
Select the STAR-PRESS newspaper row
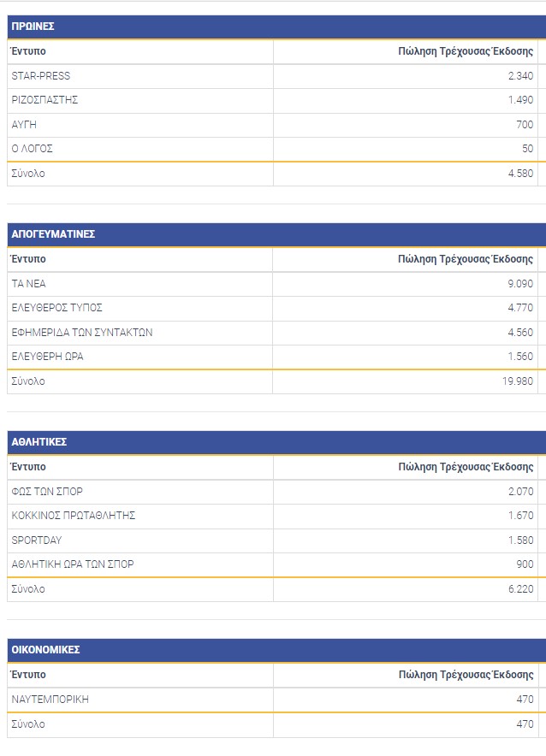tap(41, 76)
